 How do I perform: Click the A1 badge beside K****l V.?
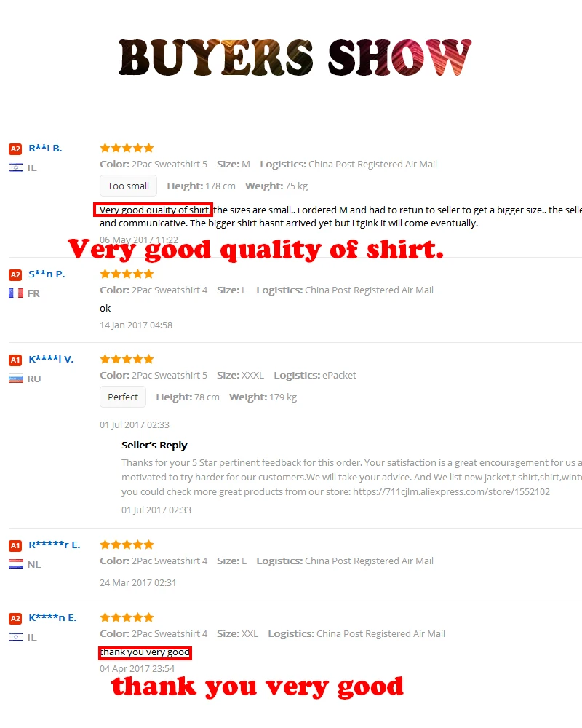coord(15,360)
